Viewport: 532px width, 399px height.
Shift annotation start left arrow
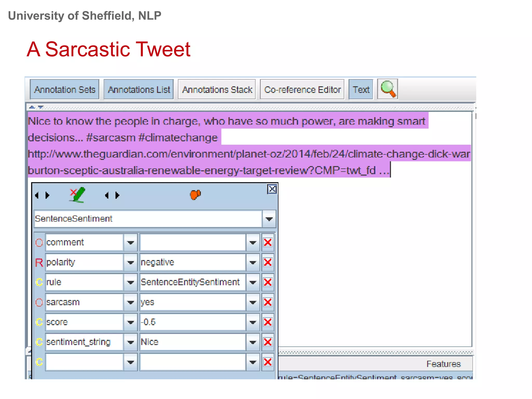pos(37,195)
